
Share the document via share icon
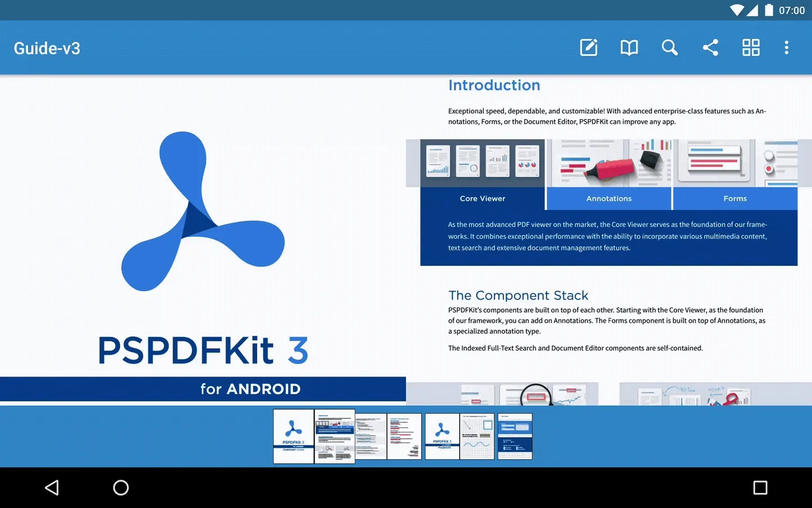pyautogui.click(x=710, y=47)
